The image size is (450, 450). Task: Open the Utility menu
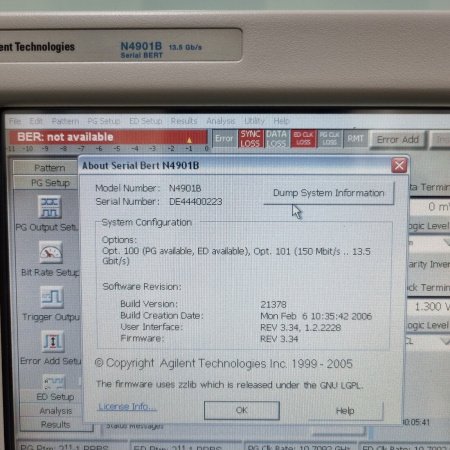pyautogui.click(x=254, y=121)
